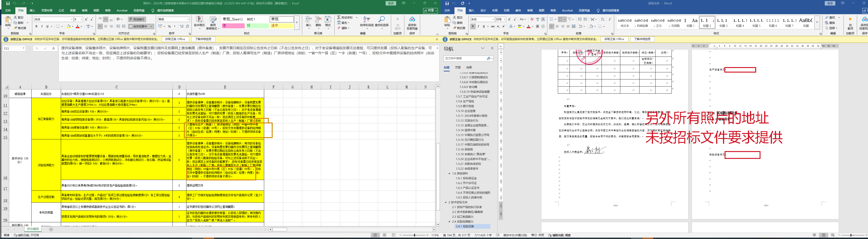Click 了解详细信息 button in Word
868x239 pixels.
click(x=642, y=39)
